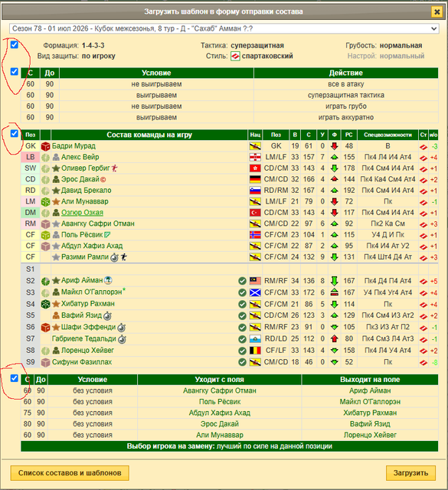Open the match selection dropdown at top

click(224, 28)
